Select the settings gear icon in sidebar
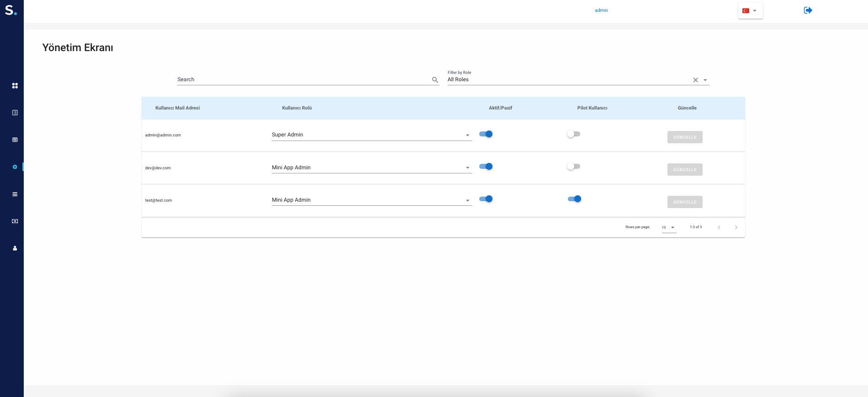The height and width of the screenshot is (397, 868). pos(15,167)
